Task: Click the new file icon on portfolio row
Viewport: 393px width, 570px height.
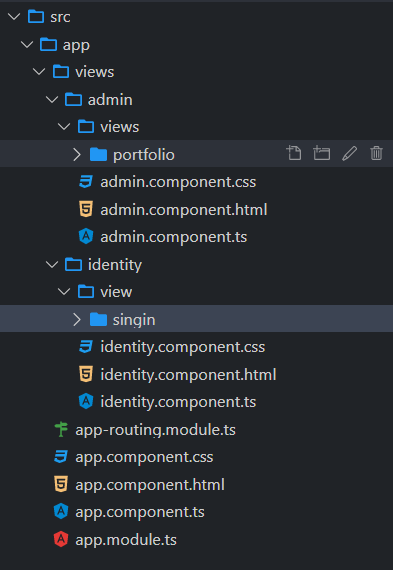Action: click(294, 153)
